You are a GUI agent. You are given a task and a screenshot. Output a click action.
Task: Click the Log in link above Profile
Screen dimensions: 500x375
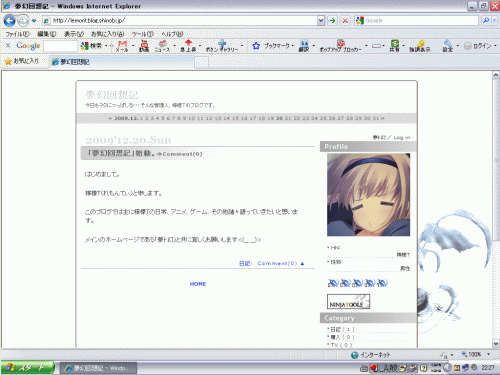pyautogui.click(x=402, y=137)
